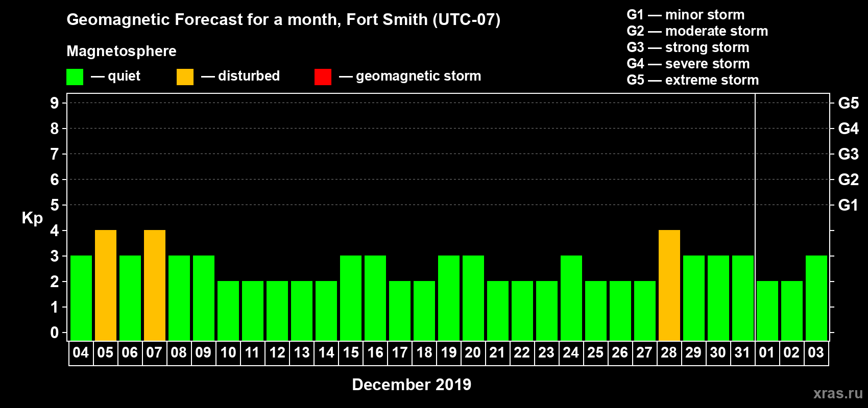868x408 pixels.
Task: Click the 'December 2019' month label
Action: (x=412, y=385)
